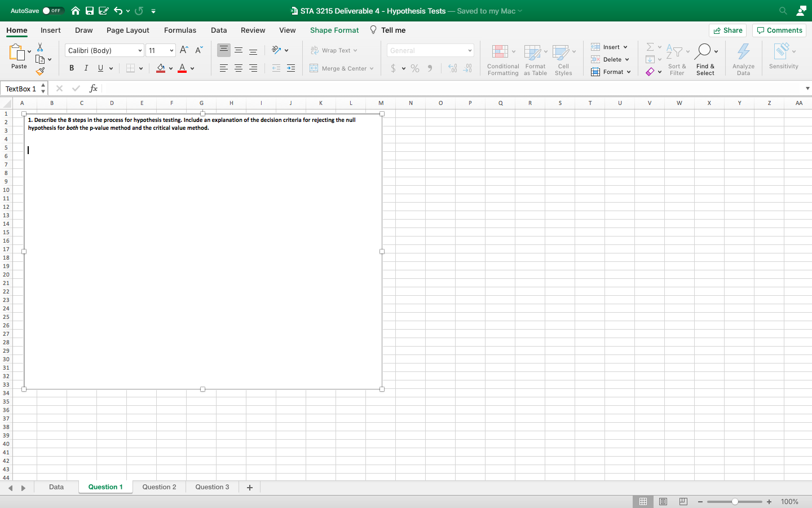Switch to the Insert ribbon tab

[51, 30]
